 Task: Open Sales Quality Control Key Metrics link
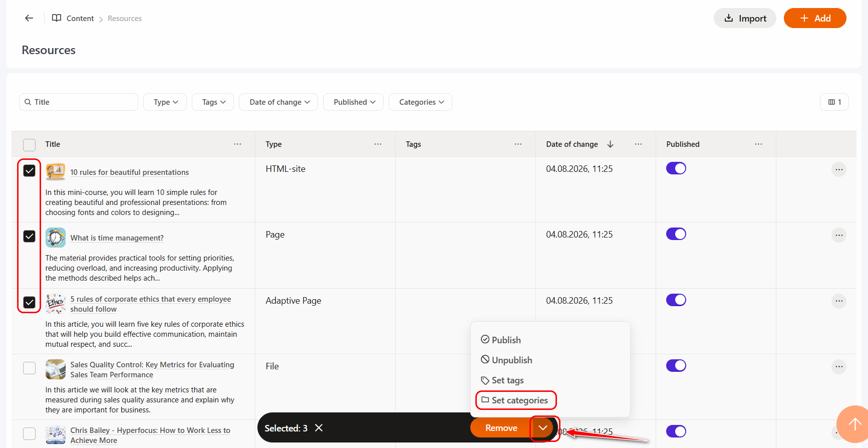click(152, 369)
